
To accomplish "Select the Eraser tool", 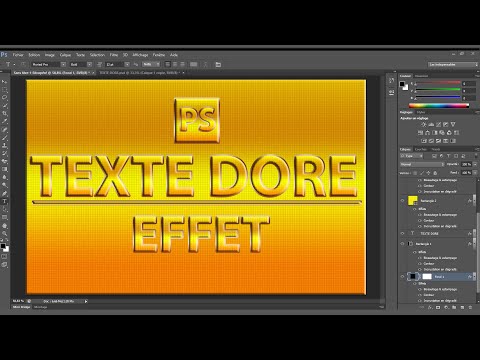I will click(4, 161).
